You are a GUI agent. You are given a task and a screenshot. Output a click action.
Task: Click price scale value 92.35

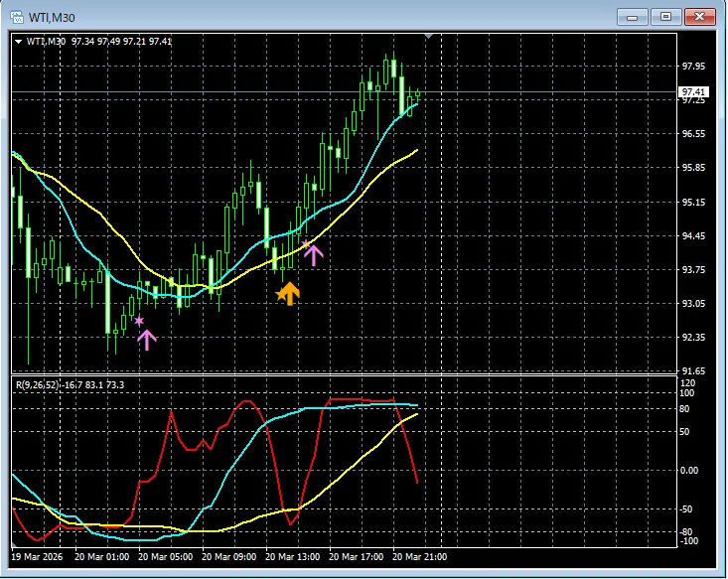693,338
